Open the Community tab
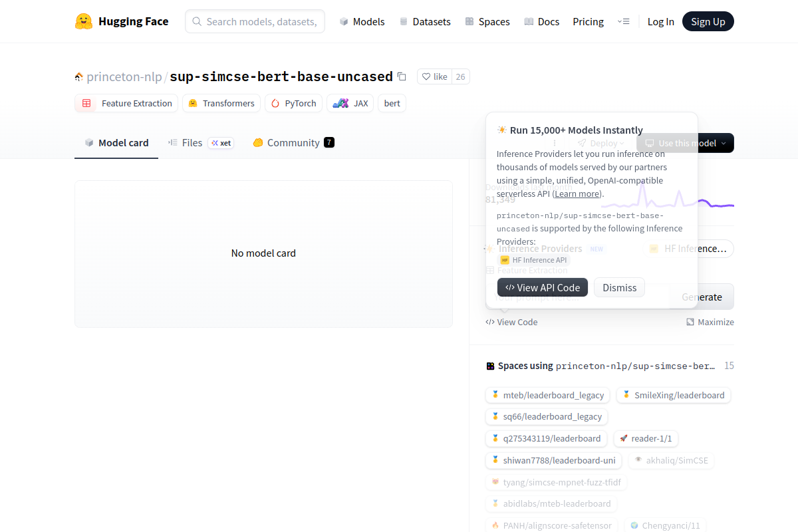The image size is (798, 532). pyautogui.click(x=293, y=142)
